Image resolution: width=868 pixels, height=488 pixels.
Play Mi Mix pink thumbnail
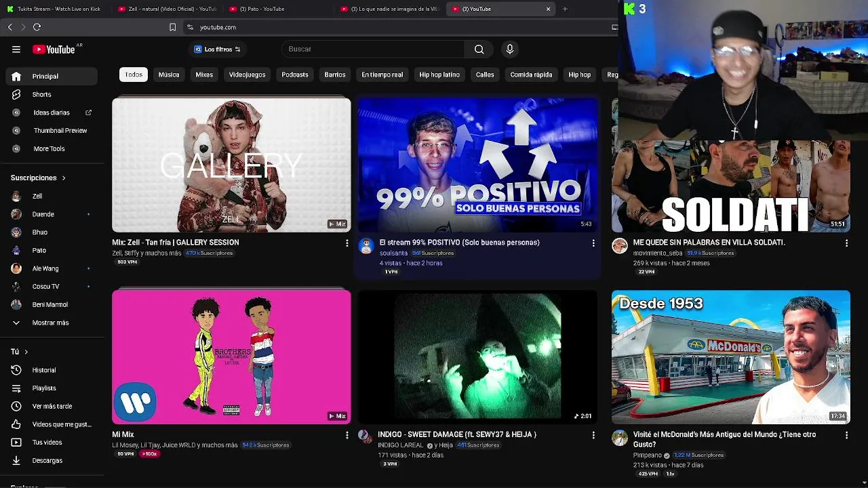pyautogui.click(x=231, y=357)
